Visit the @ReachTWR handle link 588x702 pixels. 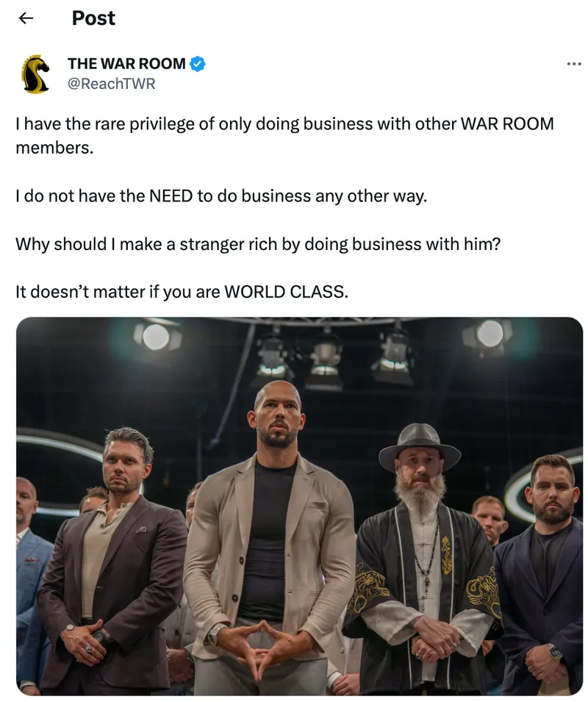(x=112, y=84)
